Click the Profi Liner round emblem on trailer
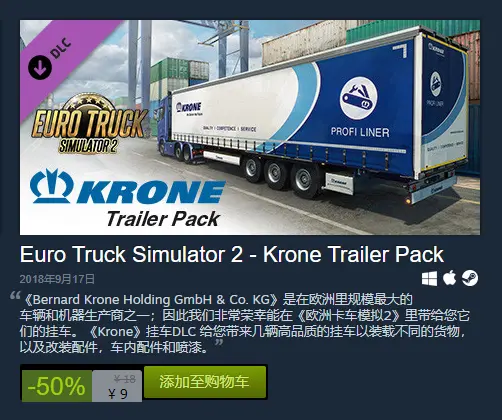Screen dimensions: 502x420 click(x=359, y=98)
